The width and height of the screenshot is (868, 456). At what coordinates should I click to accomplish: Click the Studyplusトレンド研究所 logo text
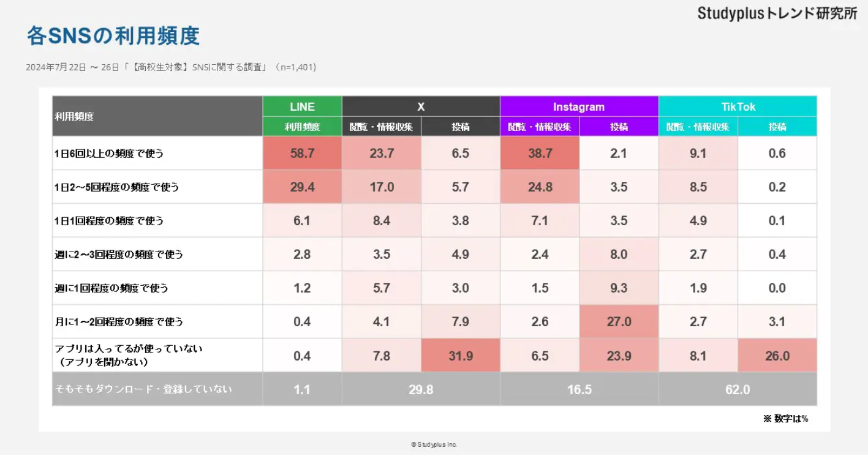tap(777, 13)
